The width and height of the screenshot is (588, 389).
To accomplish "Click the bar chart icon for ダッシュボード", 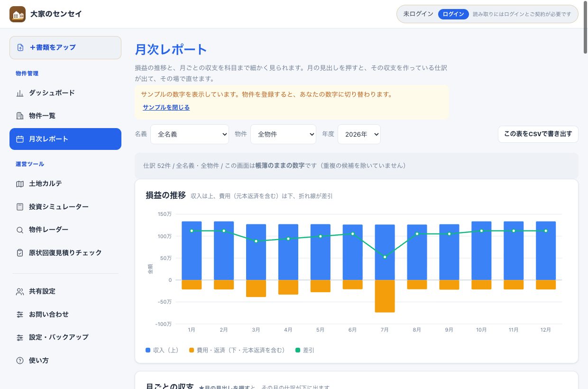I will 20,93.
